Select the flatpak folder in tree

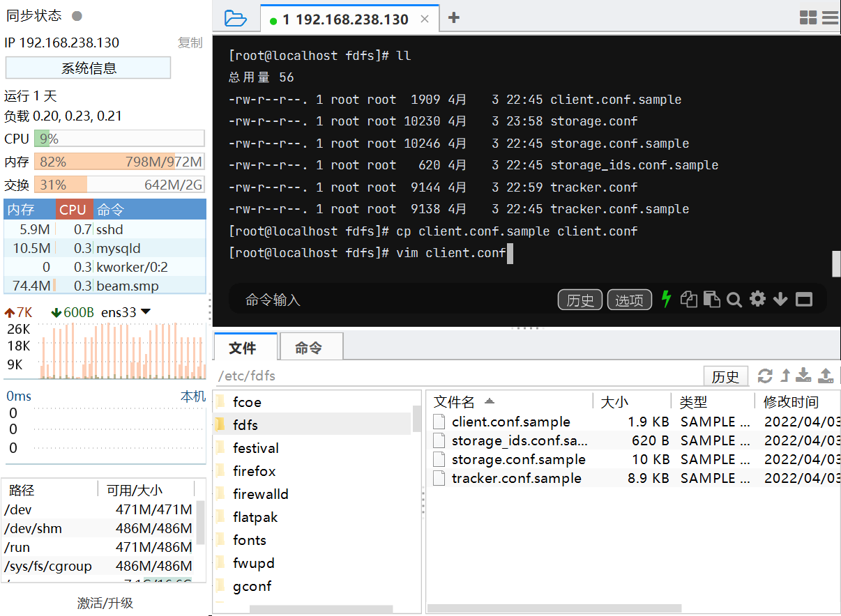[x=254, y=517]
